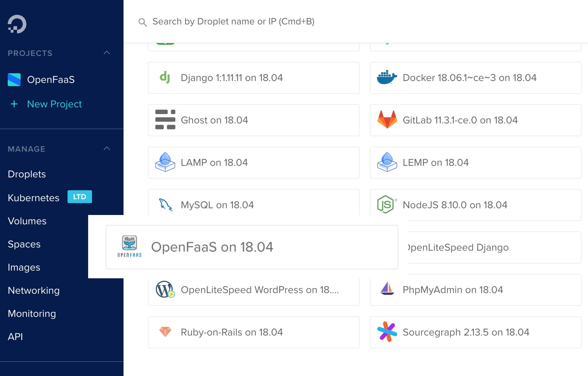
Task: Click the GitLab fox icon
Action: [x=387, y=120]
